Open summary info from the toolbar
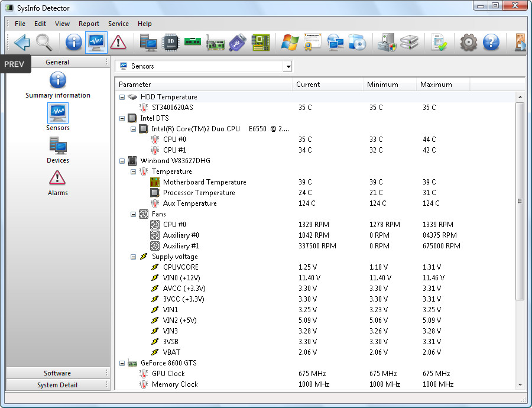 74,43
